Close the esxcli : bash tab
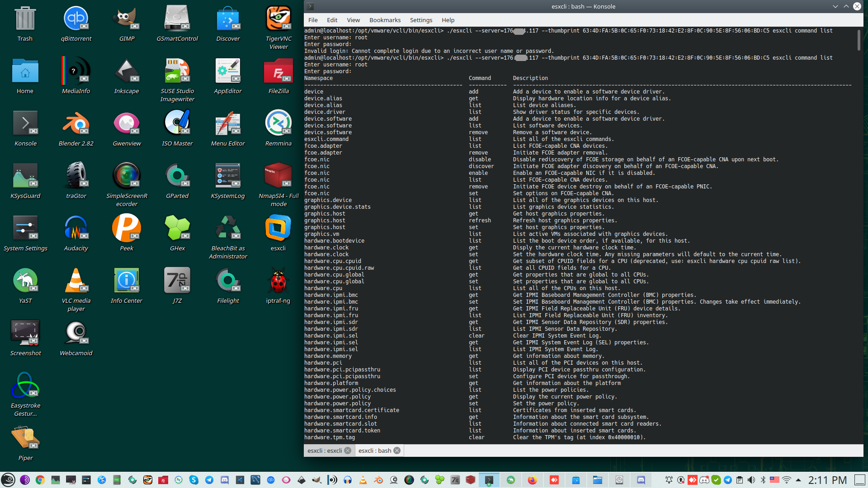The width and height of the screenshot is (868, 488). [397, 450]
